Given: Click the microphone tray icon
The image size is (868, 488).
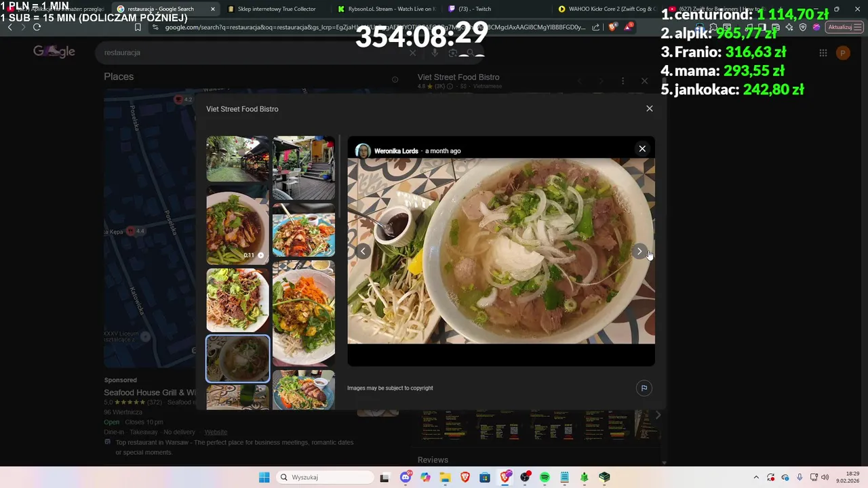Looking at the screenshot, I should coord(800,477).
